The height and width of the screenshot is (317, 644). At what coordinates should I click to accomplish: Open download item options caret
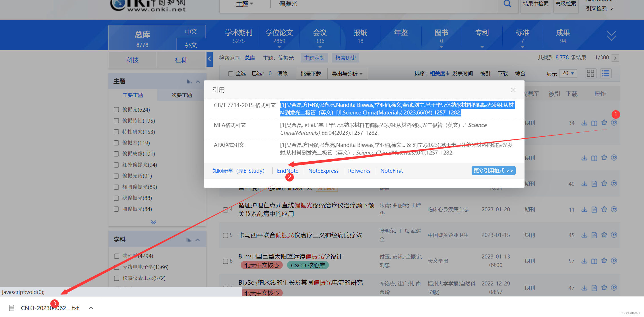(x=91, y=308)
